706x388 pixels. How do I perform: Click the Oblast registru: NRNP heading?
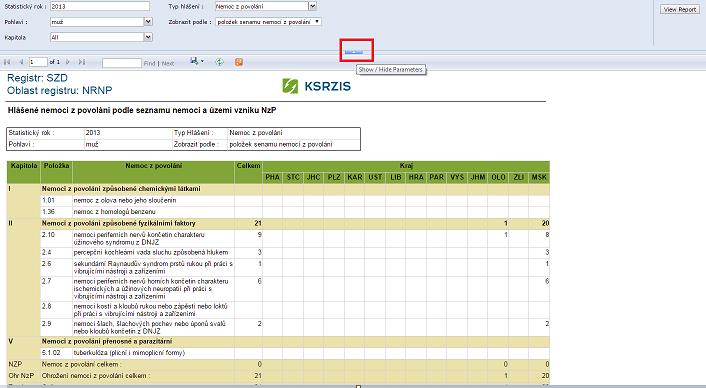(x=60, y=90)
